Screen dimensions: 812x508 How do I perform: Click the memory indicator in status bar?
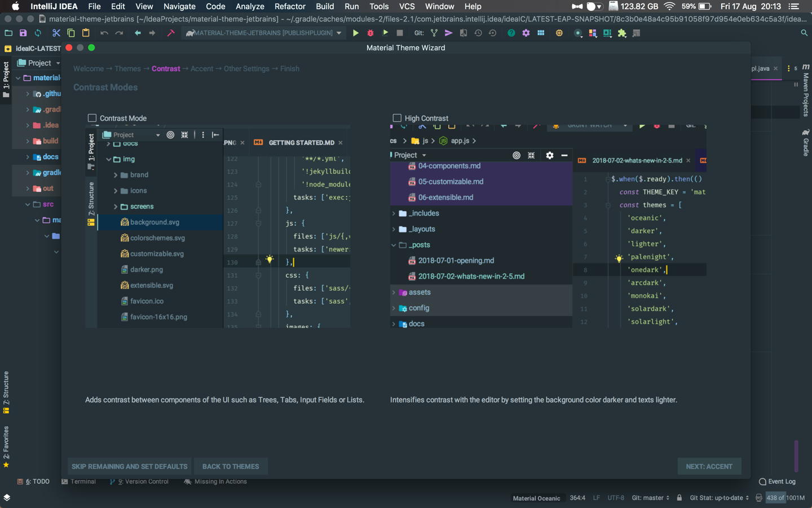pyautogui.click(x=785, y=498)
